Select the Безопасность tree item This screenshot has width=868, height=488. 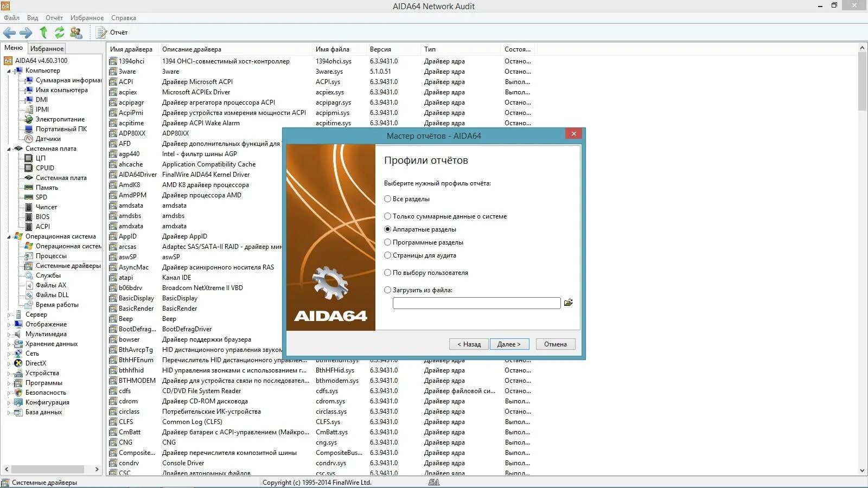pos(46,393)
